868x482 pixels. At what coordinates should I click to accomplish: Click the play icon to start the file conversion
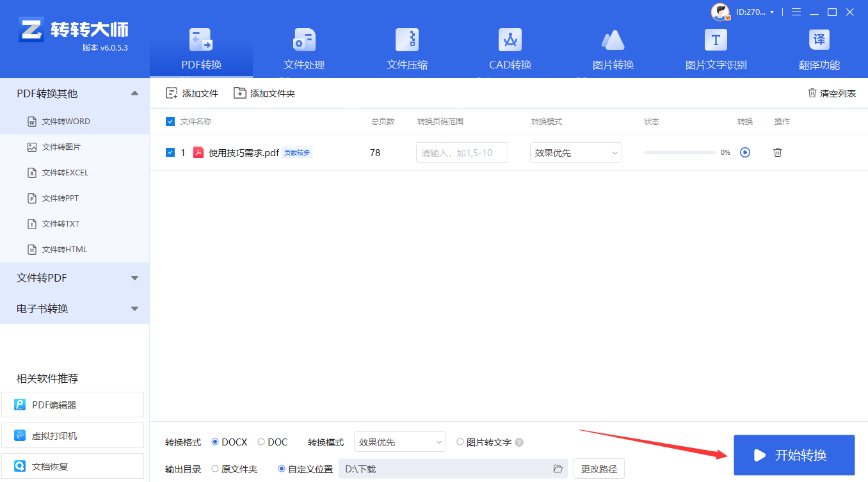click(744, 152)
